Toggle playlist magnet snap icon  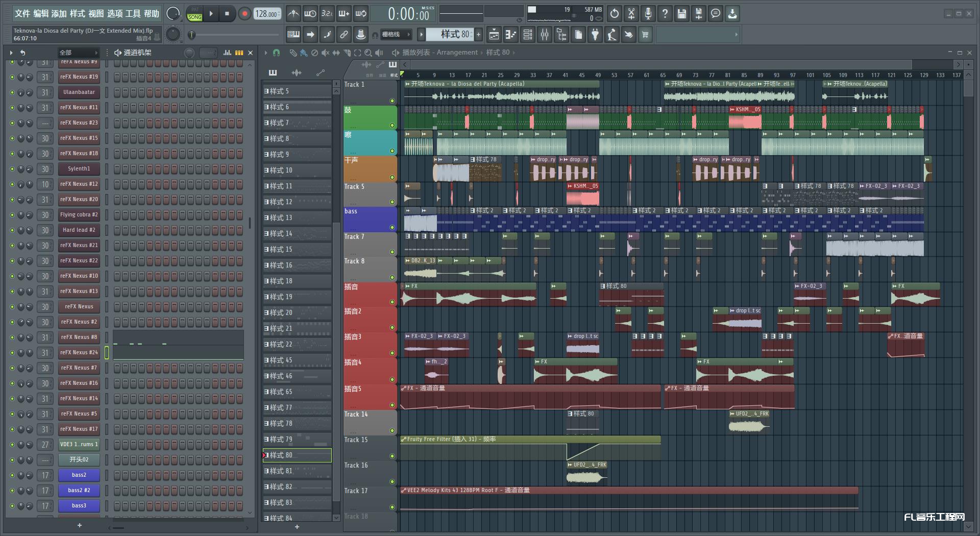click(x=276, y=53)
